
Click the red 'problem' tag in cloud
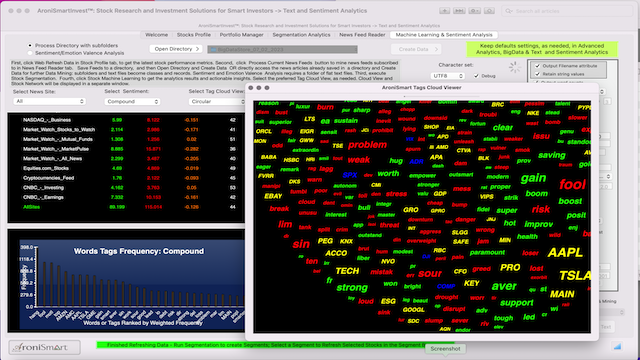coord(367,145)
